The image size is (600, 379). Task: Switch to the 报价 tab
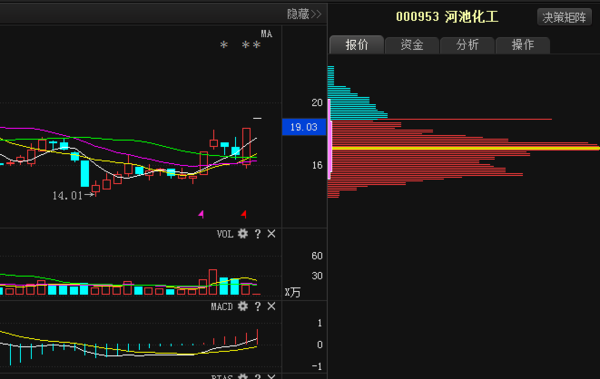357,44
